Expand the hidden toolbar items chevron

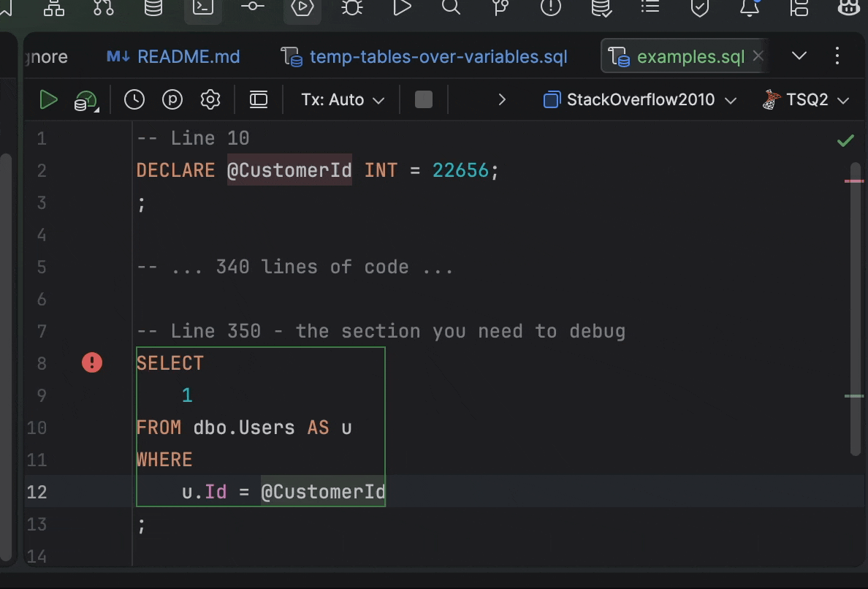[x=501, y=99]
